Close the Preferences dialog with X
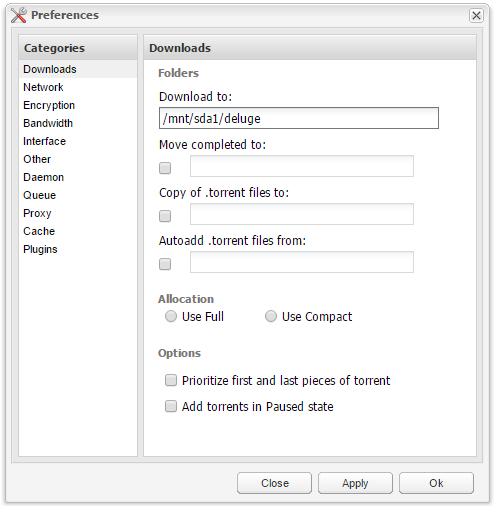 pos(476,15)
